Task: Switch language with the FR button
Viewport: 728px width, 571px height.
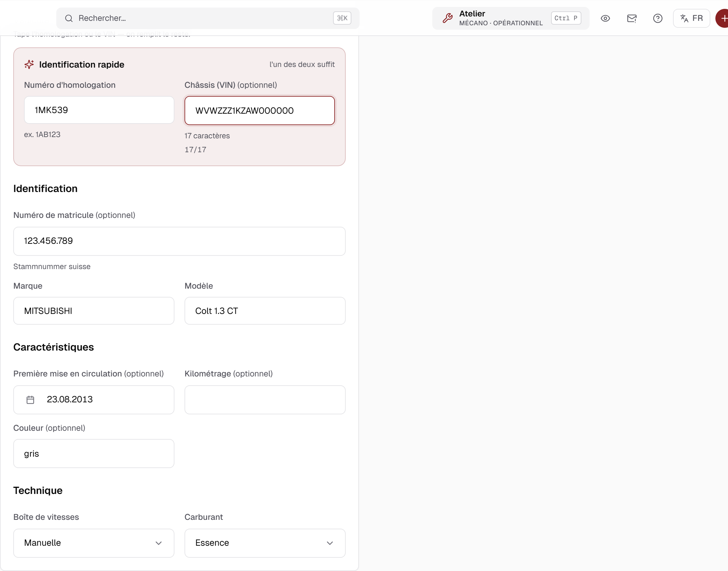Action: coord(691,18)
